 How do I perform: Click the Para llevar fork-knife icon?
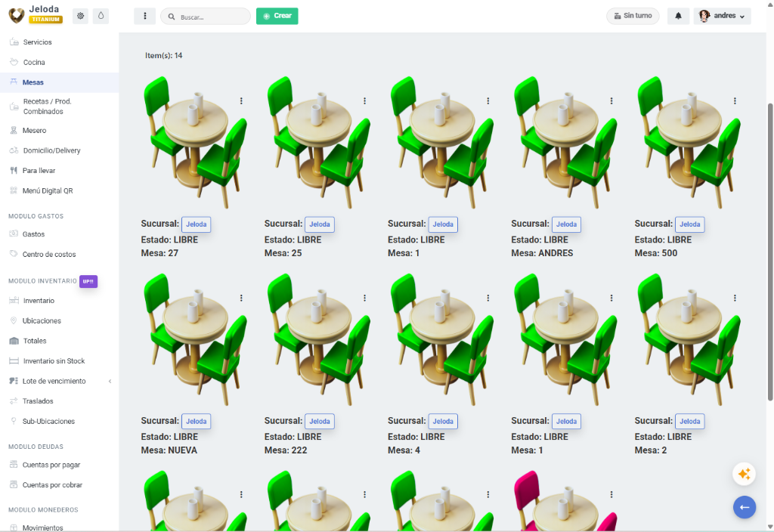(x=14, y=170)
